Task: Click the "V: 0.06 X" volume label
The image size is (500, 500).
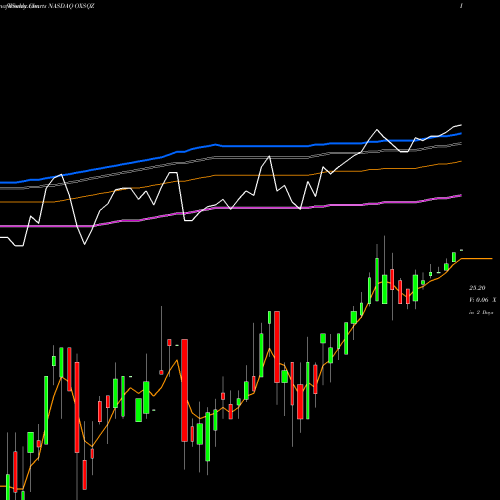Action: click(x=483, y=300)
